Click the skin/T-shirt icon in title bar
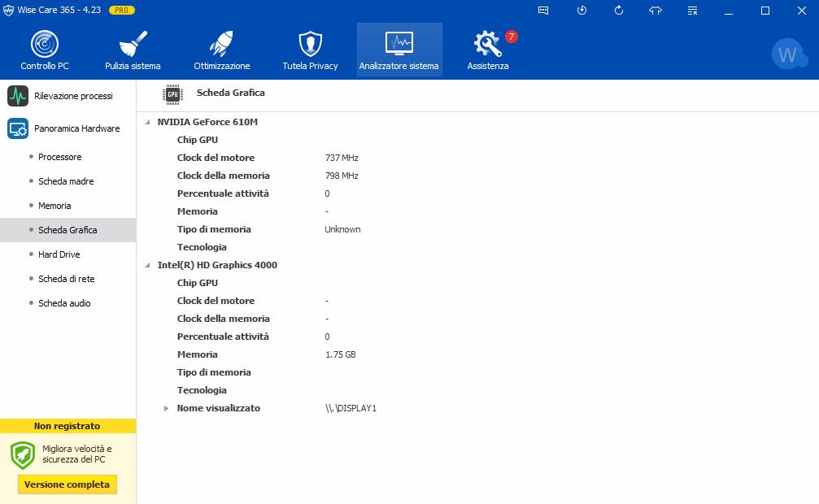This screenshot has height=504, width=819. pos(656,11)
